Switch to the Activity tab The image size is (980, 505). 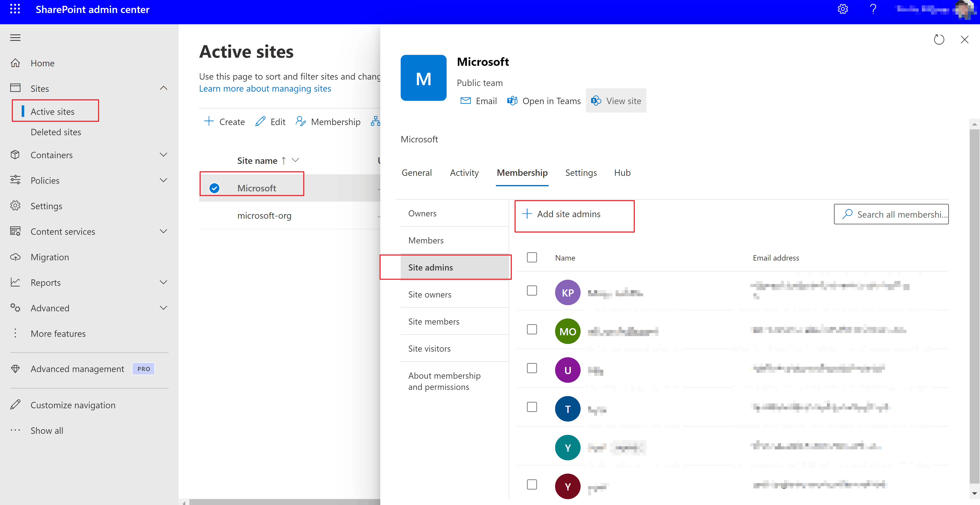[x=464, y=173]
